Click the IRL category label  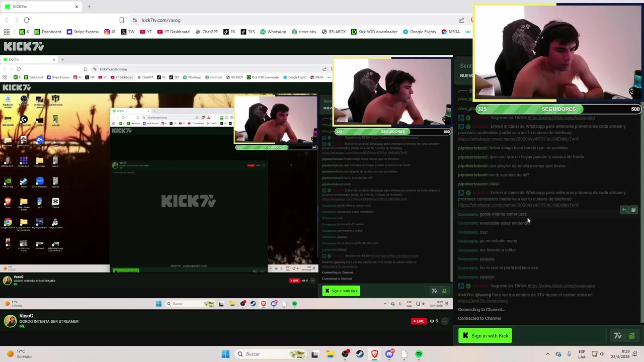coord(22,326)
